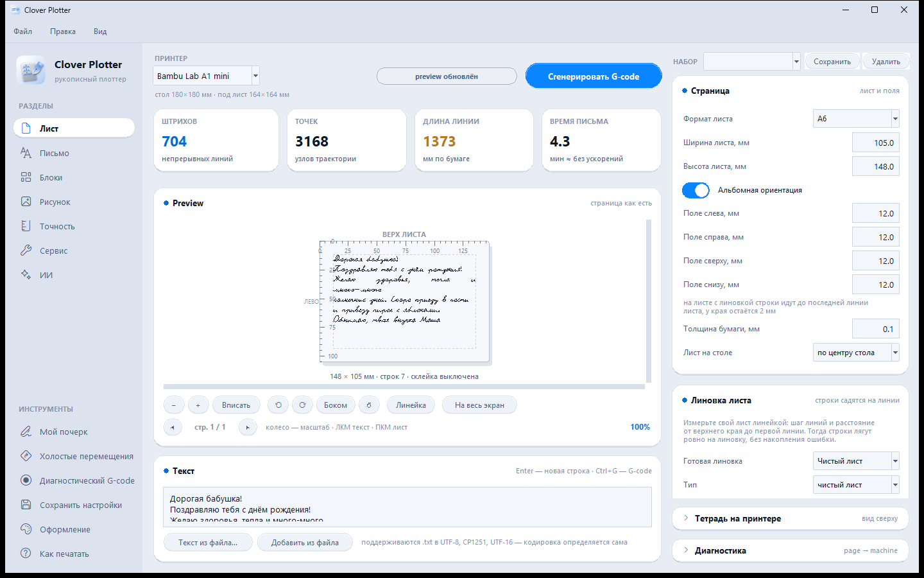Open Холостые перемещения tool
924x578 pixels.
74,456
